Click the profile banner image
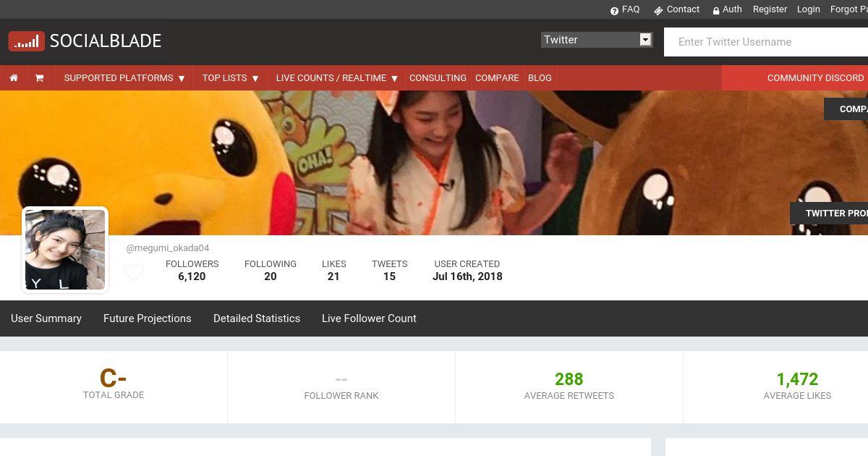Image resolution: width=868 pixels, height=456 pixels. (434, 163)
